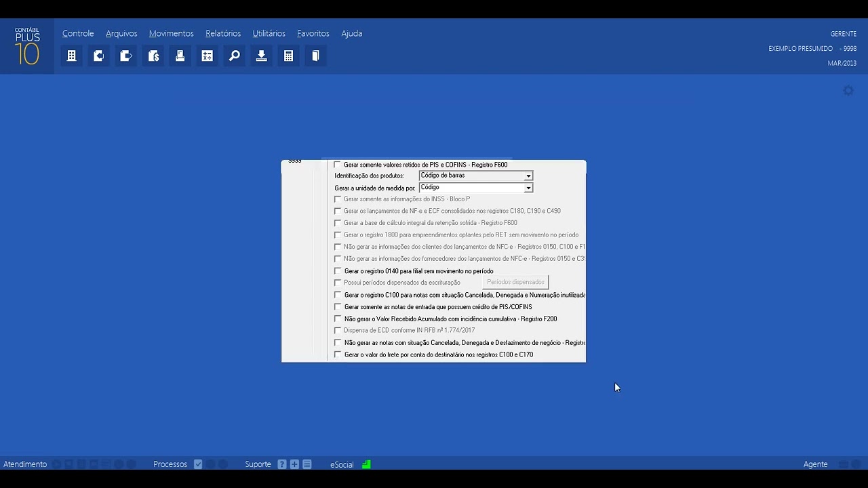The width and height of the screenshot is (868, 488).
Task: Check 'Gerar o registro C100 para notas' option
Action: pyautogui.click(x=338, y=295)
